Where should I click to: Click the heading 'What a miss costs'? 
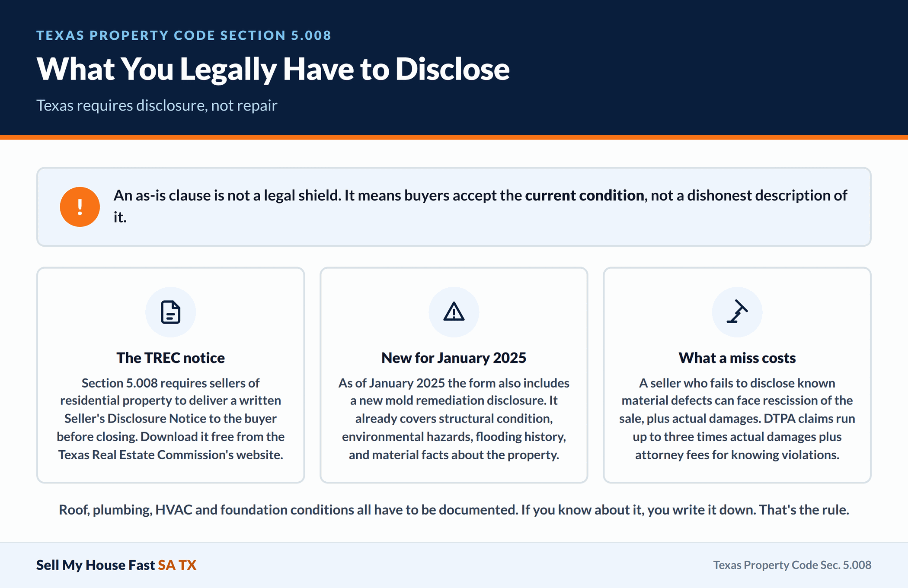737,358
